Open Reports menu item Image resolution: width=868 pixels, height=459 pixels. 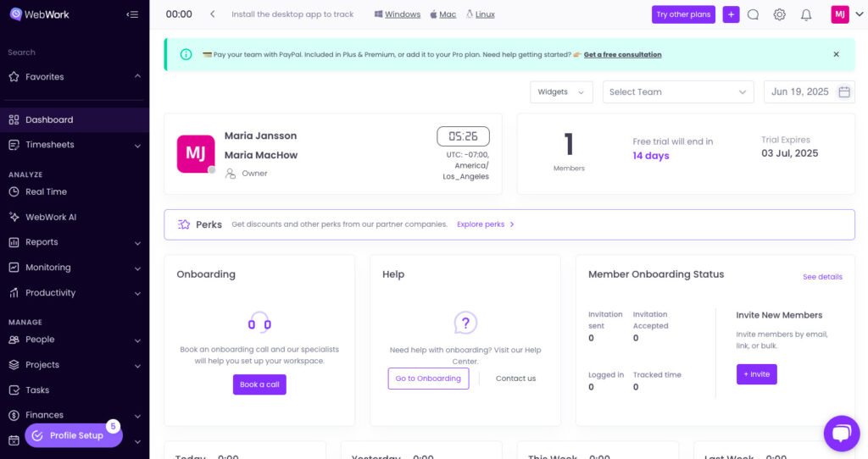[75, 242]
